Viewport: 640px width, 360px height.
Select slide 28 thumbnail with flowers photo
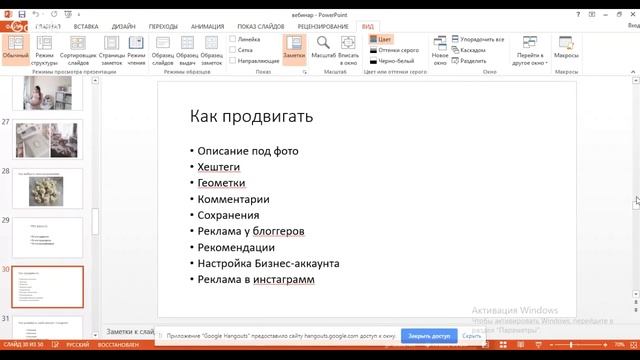47,189
